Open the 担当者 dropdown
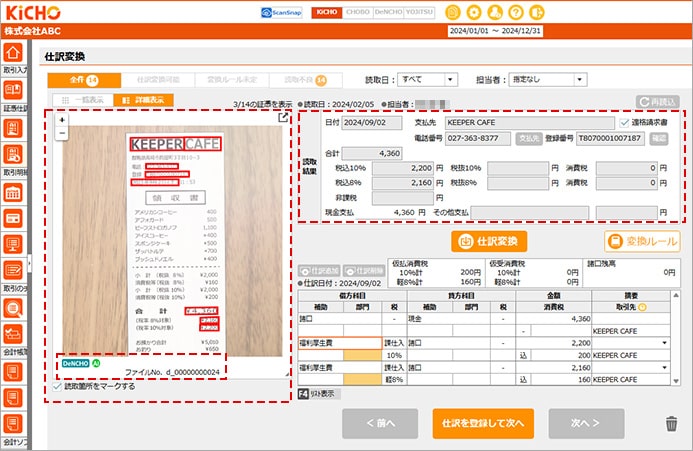693x451 pixels. (548, 80)
